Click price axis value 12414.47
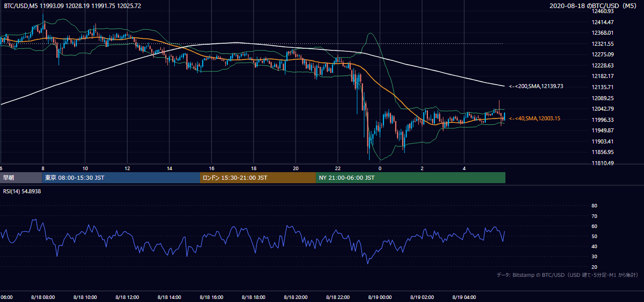Screen dimensions: 644x302 tap(603, 22)
